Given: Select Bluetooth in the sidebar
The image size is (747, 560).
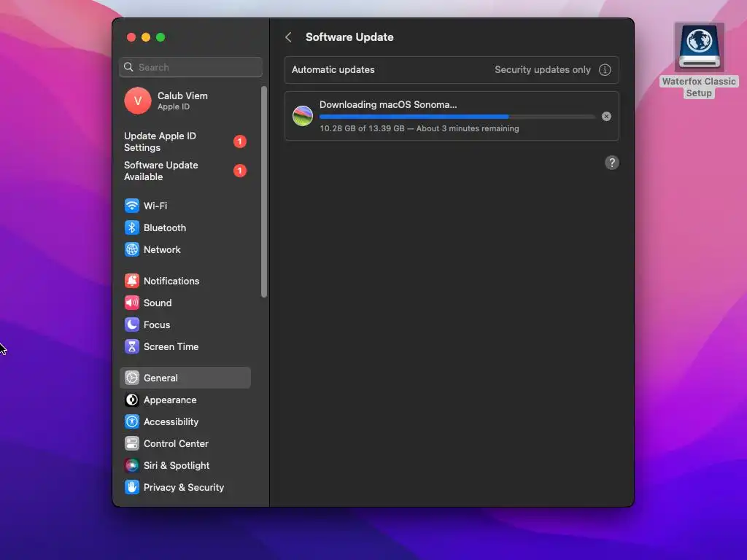Looking at the screenshot, I should 185,227.
